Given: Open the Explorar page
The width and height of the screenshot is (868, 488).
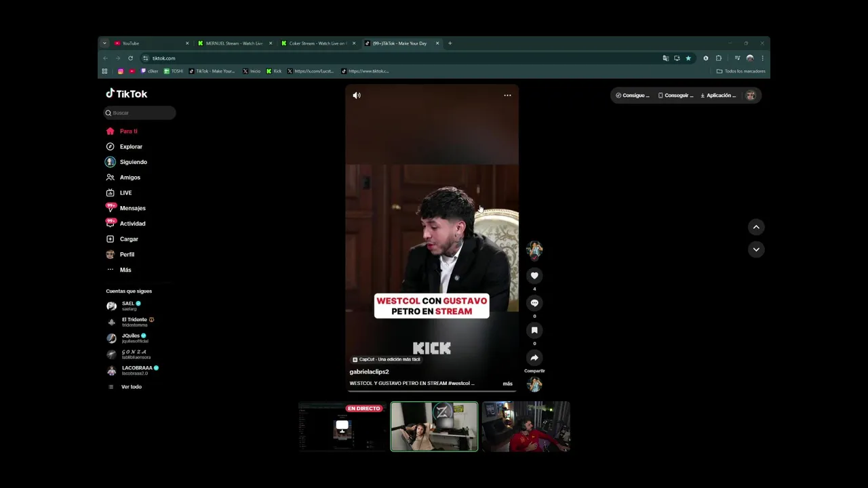Looking at the screenshot, I should click(125, 146).
